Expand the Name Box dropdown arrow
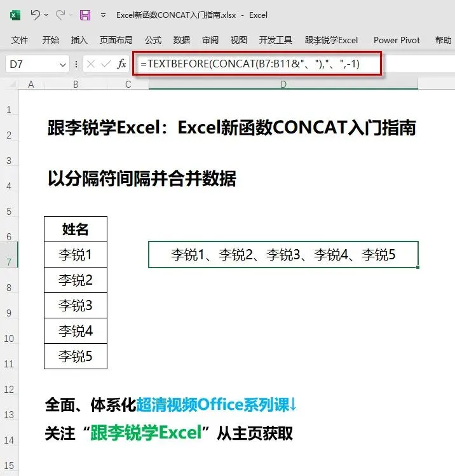 (x=63, y=64)
